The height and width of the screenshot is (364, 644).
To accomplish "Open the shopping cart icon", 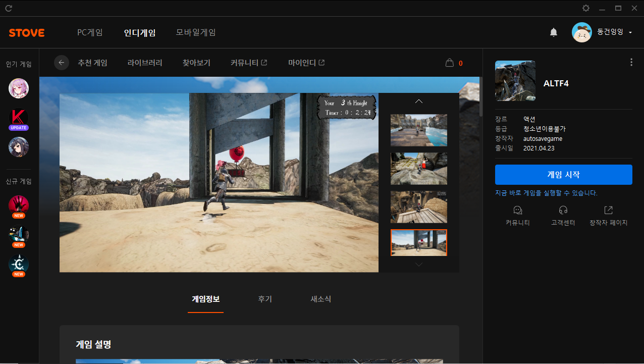I will [x=449, y=63].
